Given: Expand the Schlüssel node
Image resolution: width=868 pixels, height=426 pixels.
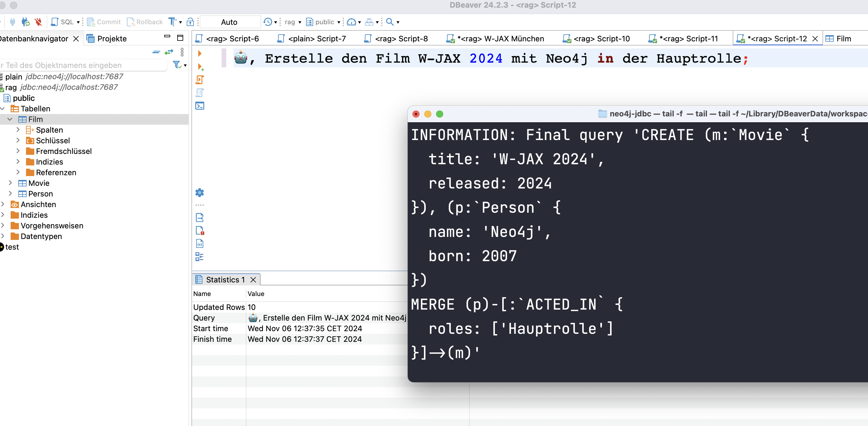Looking at the screenshot, I should (x=18, y=140).
